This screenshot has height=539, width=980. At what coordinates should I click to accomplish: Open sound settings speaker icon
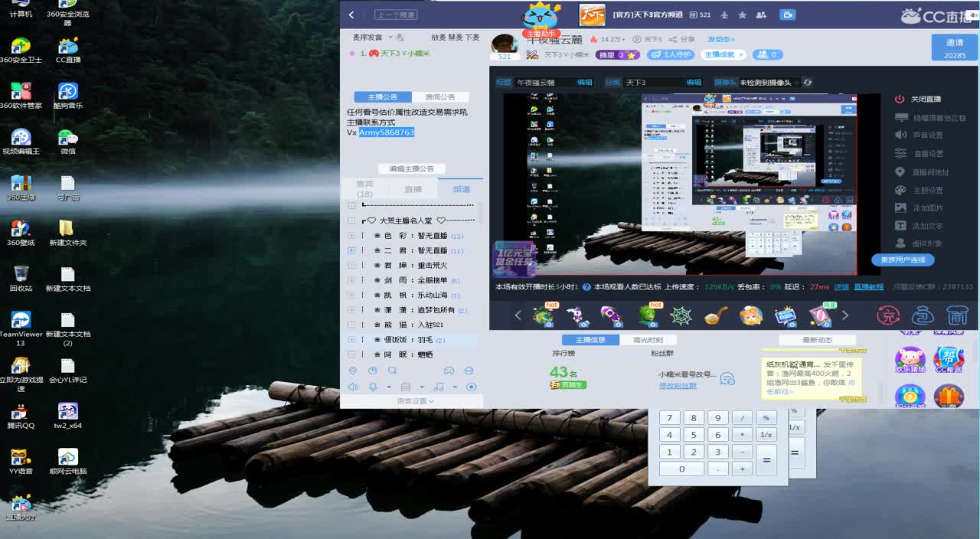(900, 135)
